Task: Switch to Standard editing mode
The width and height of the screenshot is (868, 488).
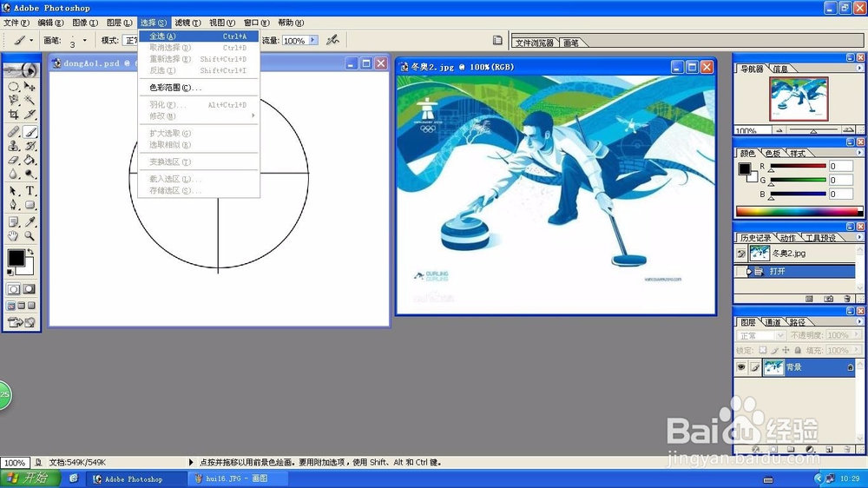Action: [x=13, y=289]
